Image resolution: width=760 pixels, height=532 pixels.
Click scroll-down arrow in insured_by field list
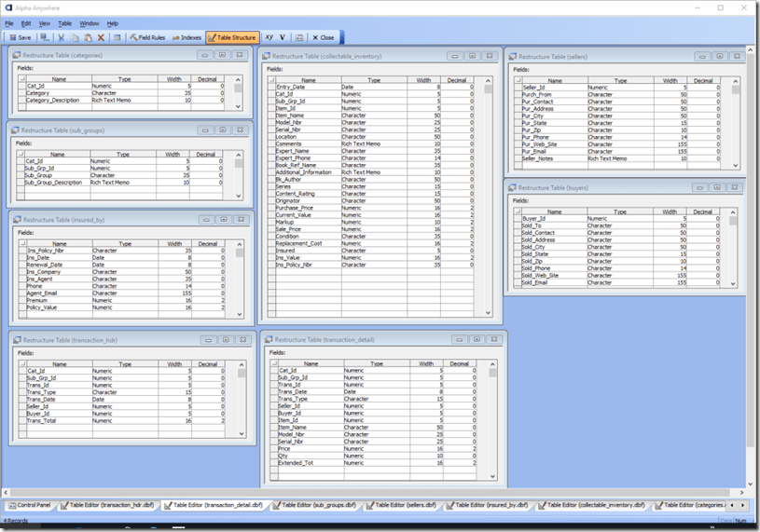(240, 314)
